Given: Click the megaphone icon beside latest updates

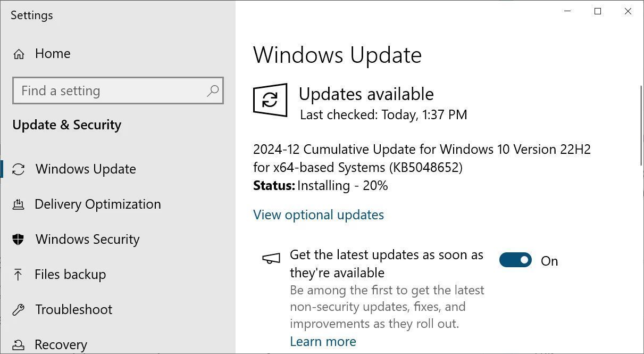Looking at the screenshot, I should 271,258.
